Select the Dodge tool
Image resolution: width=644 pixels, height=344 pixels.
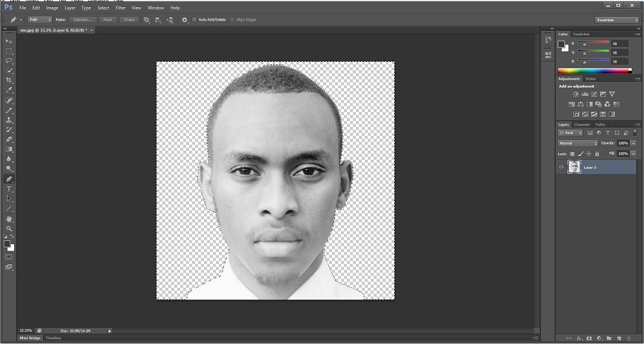click(x=8, y=169)
